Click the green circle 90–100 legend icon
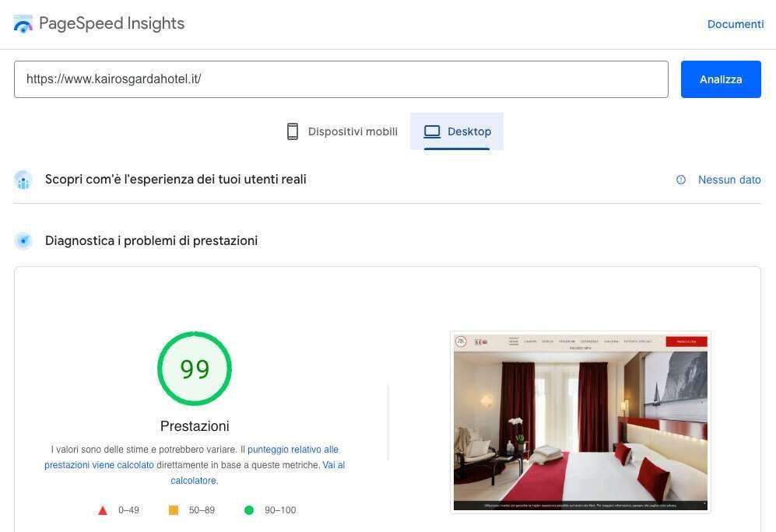This screenshot has height=532, width=776. (x=249, y=510)
